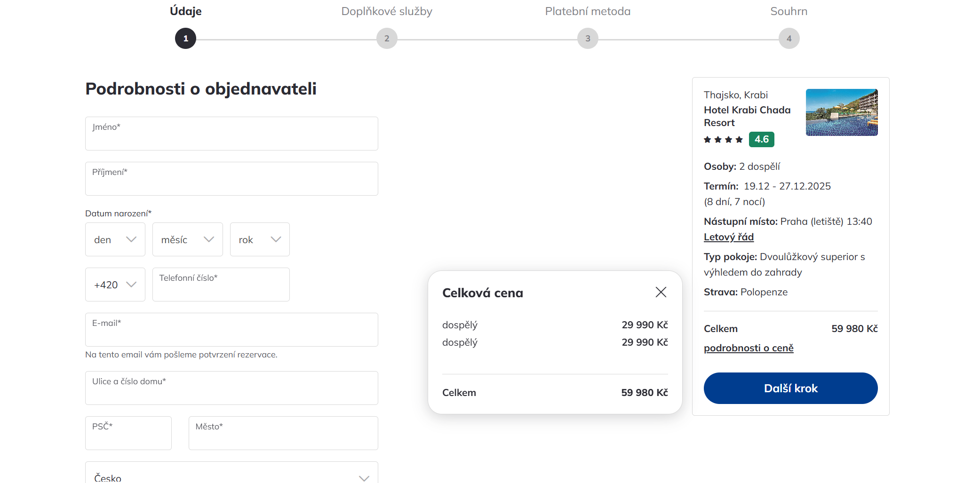Click the hotel star rating icons
The image size is (980, 483).
click(723, 140)
